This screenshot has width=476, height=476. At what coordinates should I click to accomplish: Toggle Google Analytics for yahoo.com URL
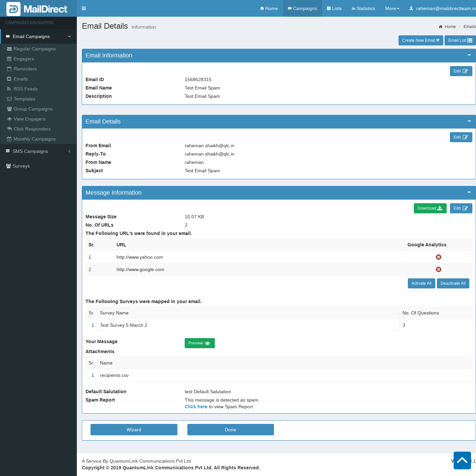click(438, 257)
